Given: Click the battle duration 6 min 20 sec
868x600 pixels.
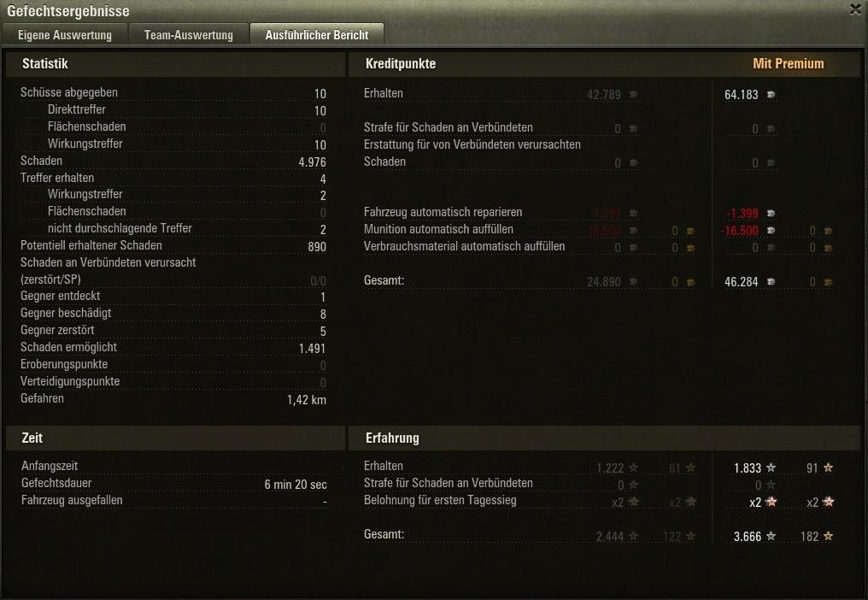Looking at the screenshot, I should tap(296, 485).
